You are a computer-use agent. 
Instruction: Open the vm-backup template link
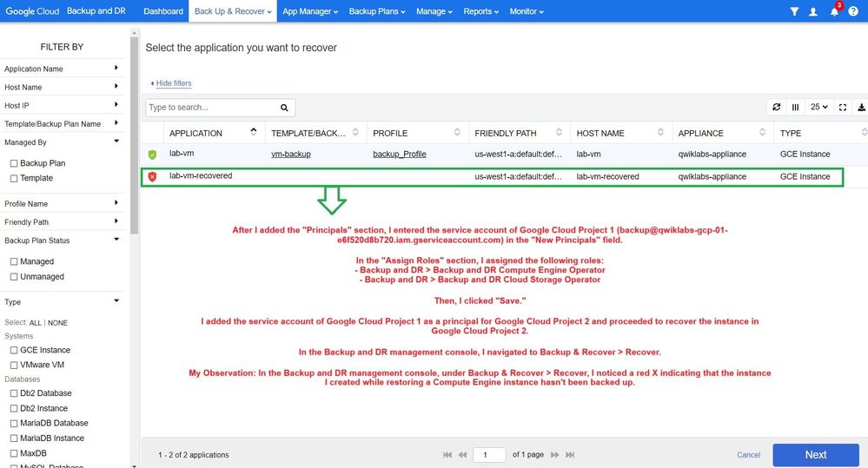pos(290,155)
